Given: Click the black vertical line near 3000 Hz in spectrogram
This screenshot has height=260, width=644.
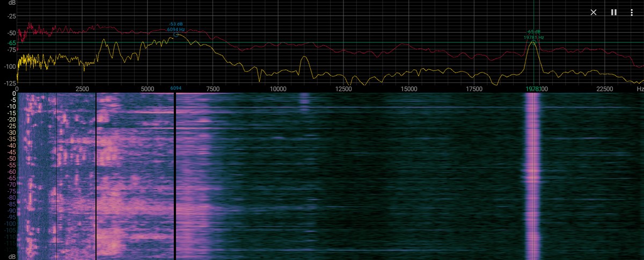Looking at the screenshot, I should click(x=96, y=172).
